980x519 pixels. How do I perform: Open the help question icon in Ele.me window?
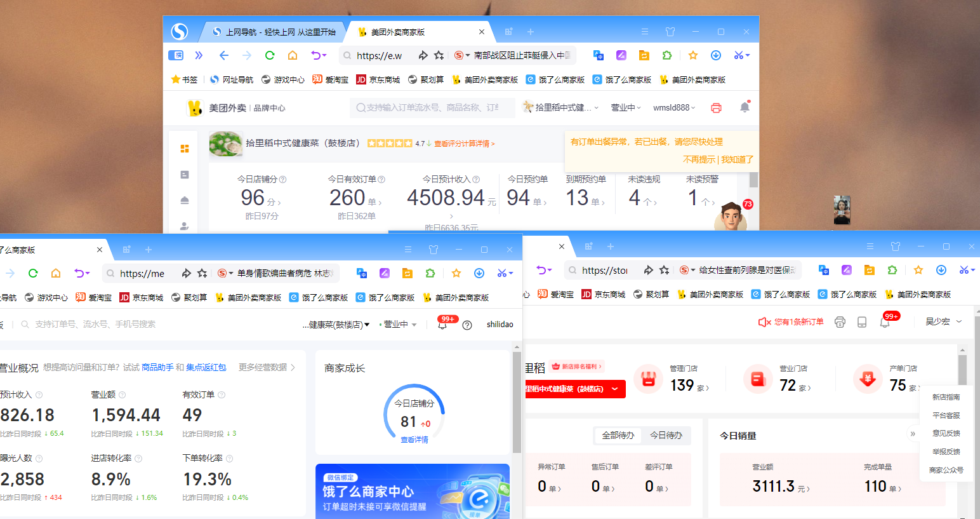coord(467,325)
